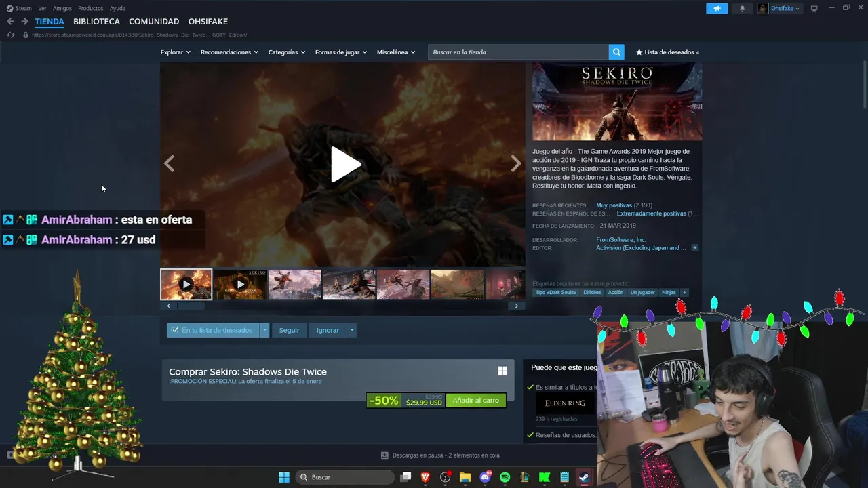
Task: Open wishlist button dropdown arrow
Action: tap(264, 330)
